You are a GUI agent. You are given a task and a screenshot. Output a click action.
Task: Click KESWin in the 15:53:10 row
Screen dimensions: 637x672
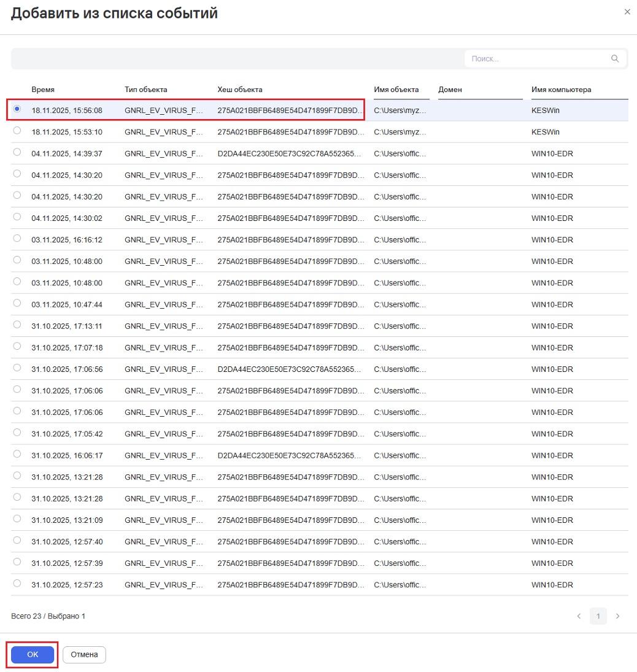(x=546, y=132)
